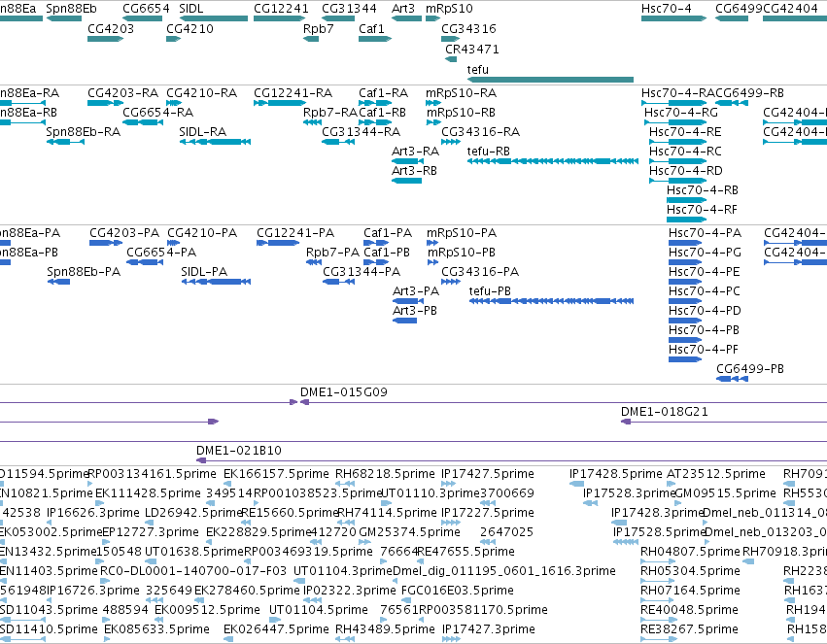This screenshot has width=827, height=644.
Task: Open the Hsc70-4 gene label in top track
Action: click(666, 9)
